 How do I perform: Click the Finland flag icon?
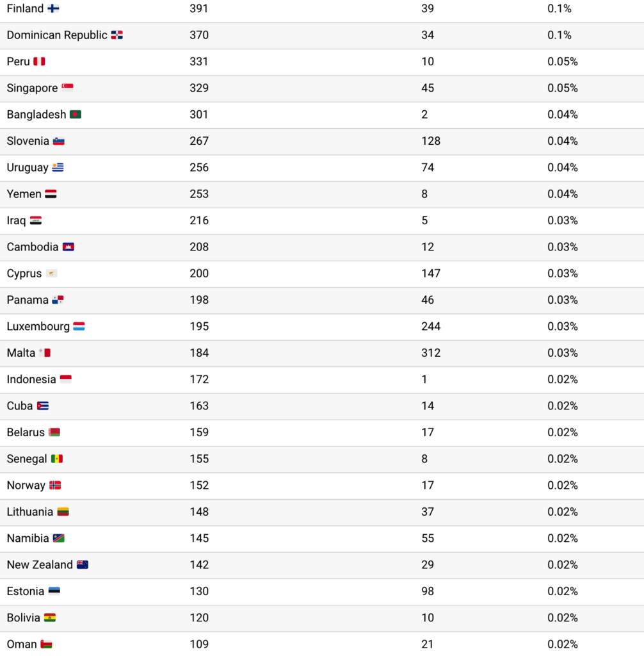click(x=54, y=9)
